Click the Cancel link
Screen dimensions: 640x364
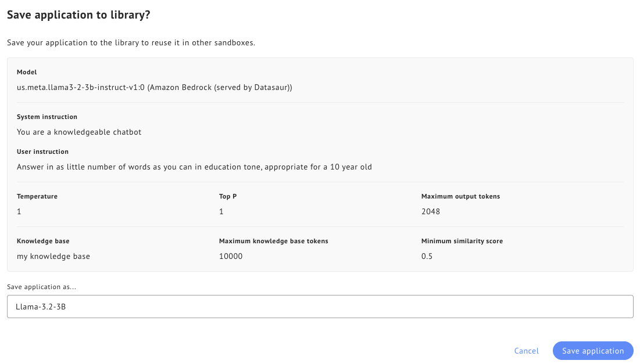click(x=526, y=351)
